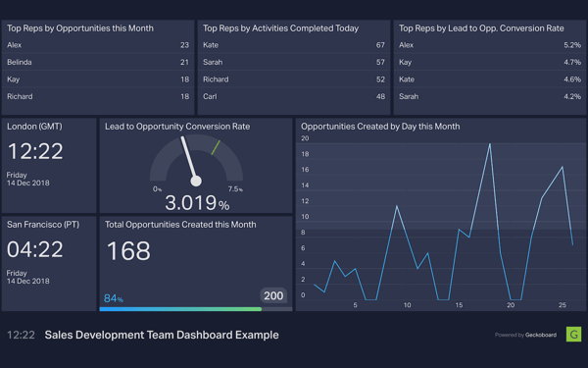Click Kate in the Activities Completed Today list
The height and width of the screenshot is (368, 588).
(x=211, y=45)
